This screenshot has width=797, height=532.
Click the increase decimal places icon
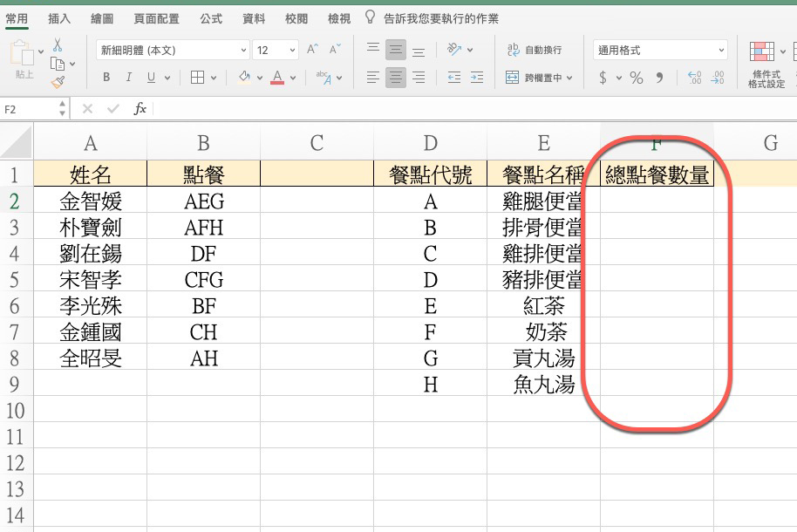695,77
